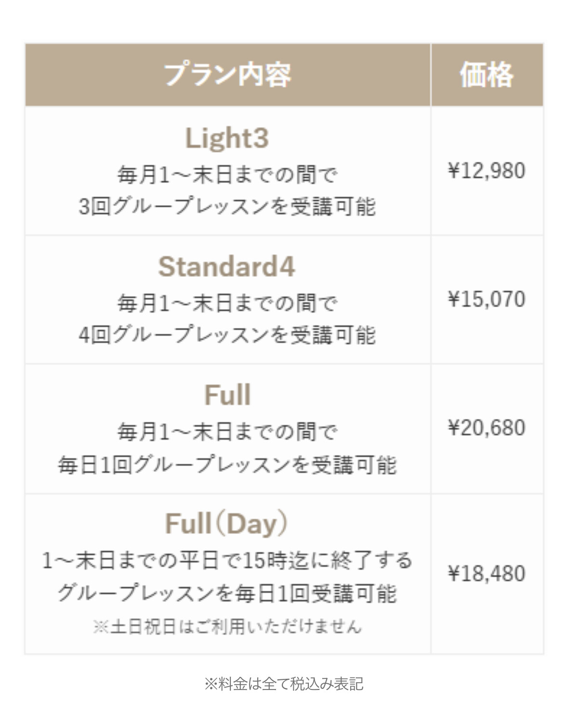Click the ¥20,680 price

pos(487,428)
